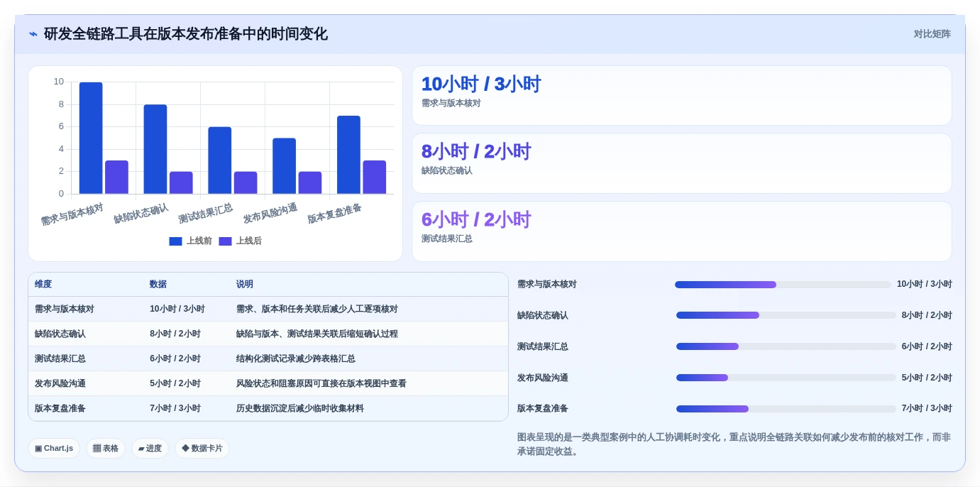980x487 pixels.
Task: Toggle the 上线后 legend swatch
Action: click(225, 241)
